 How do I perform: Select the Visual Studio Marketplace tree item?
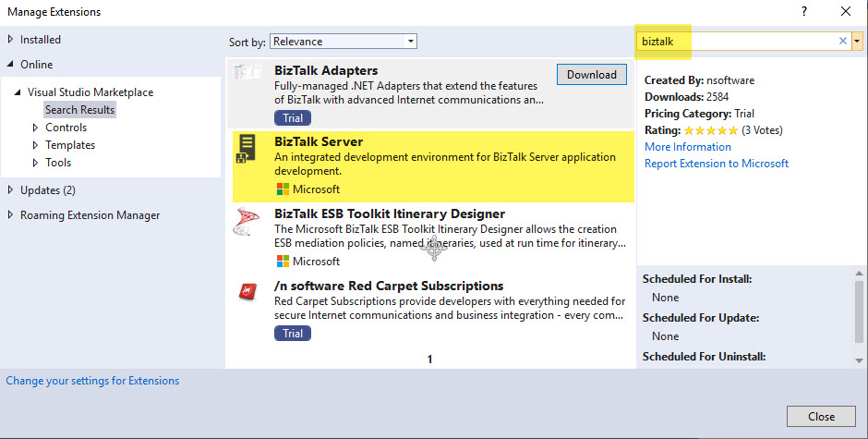point(90,92)
